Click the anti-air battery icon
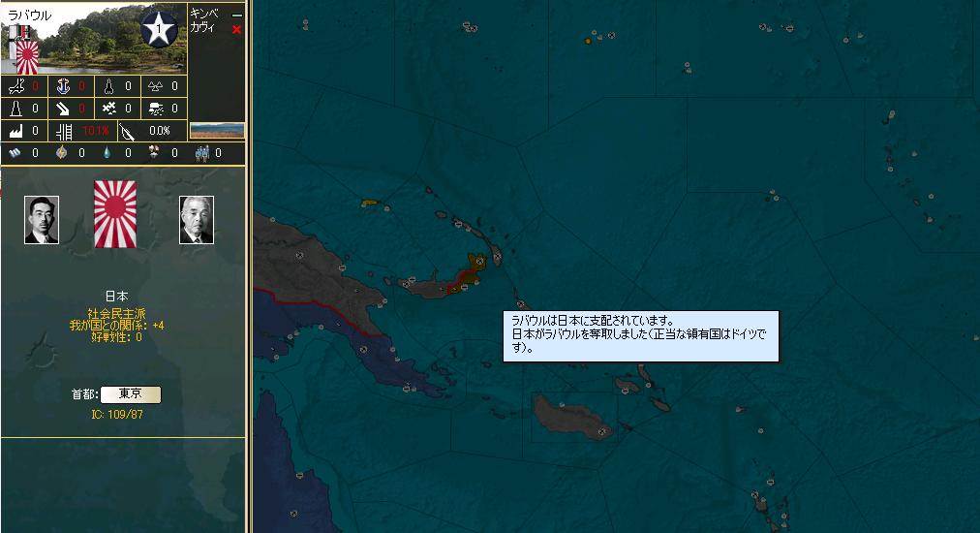This screenshot has height=533, width=980. click(x=108, y=109)
